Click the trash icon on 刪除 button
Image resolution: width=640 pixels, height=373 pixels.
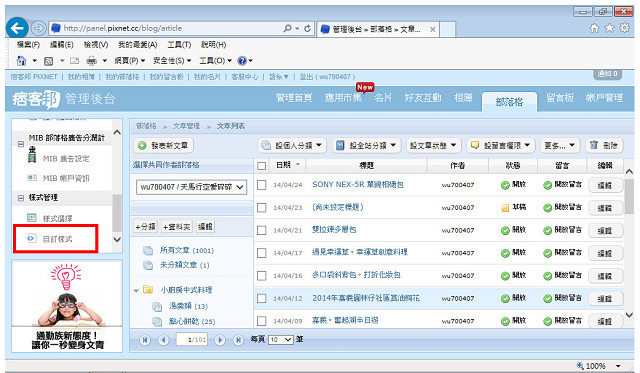click(594, 145)
